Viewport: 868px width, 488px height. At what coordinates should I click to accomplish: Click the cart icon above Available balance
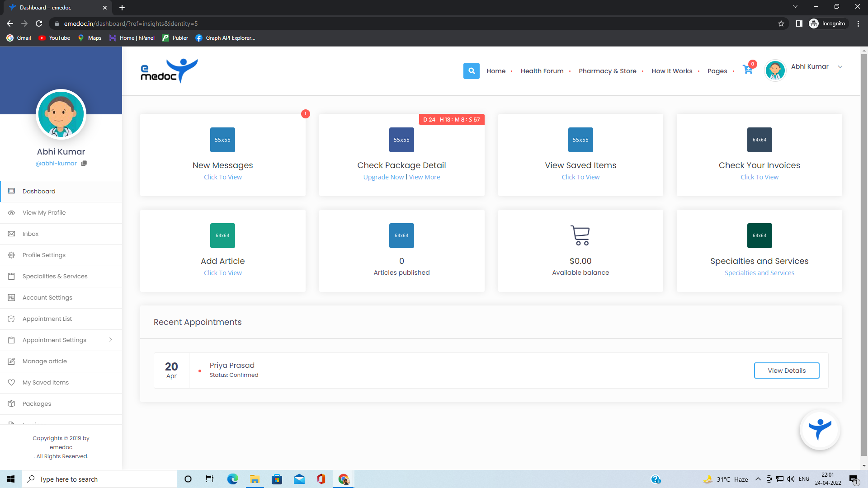[580, 235]
